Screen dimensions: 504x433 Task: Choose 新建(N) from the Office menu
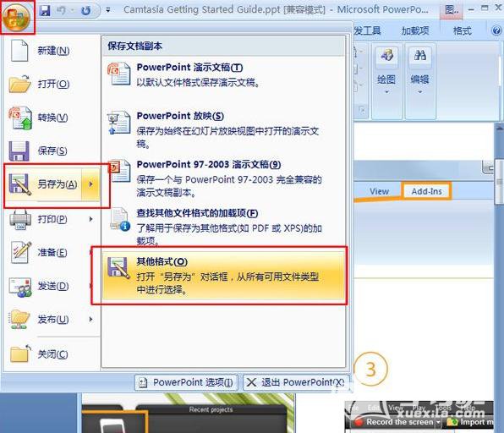pos(52,51)
